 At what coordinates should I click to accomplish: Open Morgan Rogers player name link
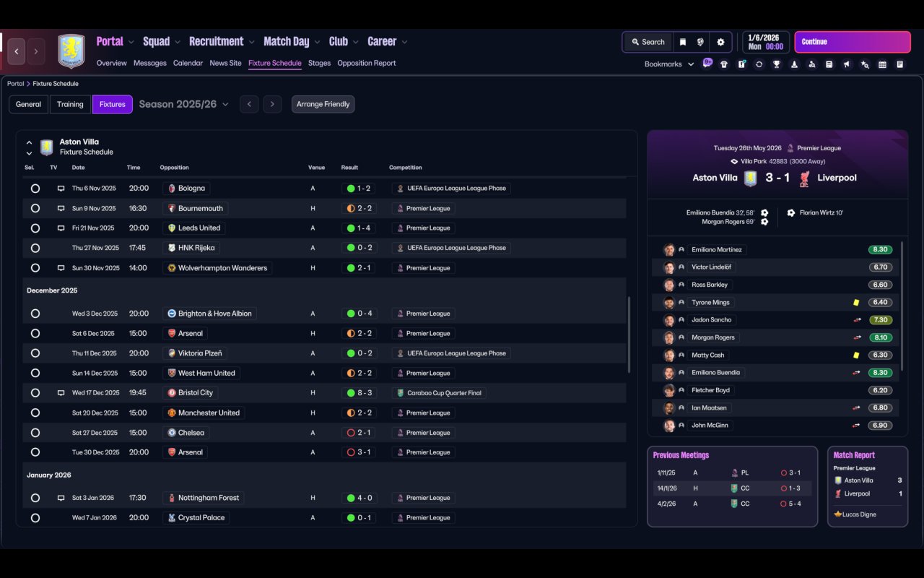pos(712,337)
